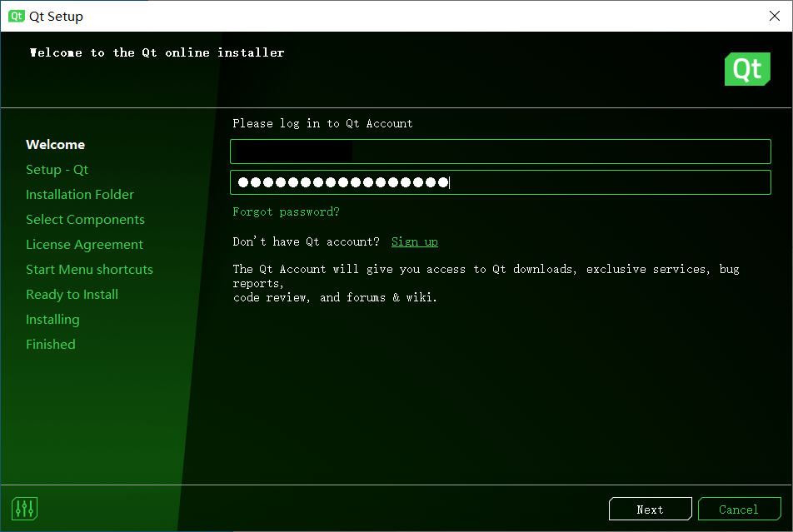Select the Ready to Install step

(72, 295)
